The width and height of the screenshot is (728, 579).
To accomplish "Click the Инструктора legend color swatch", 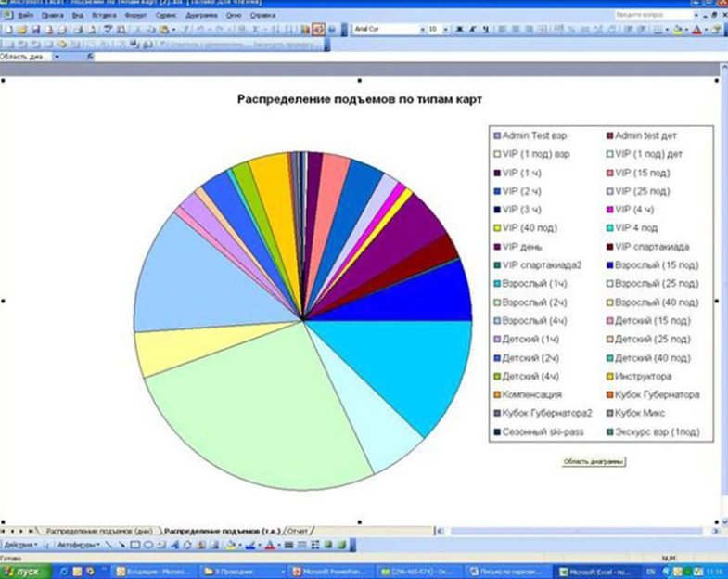I will pyautogui.click(x=610, y=376).
